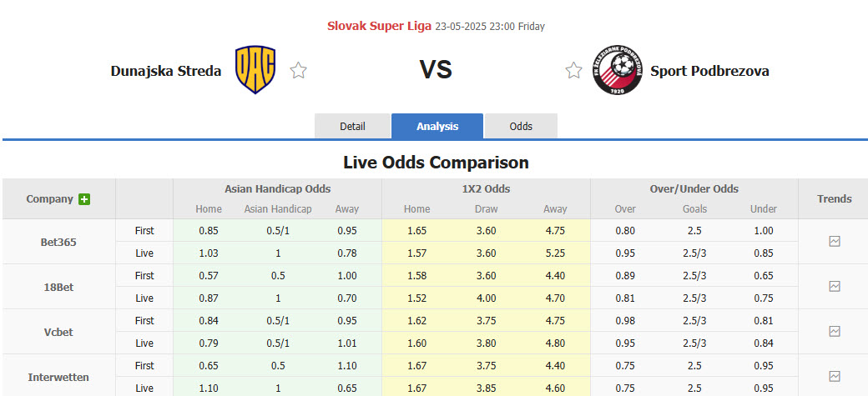Click the Vcbet company name

click(x=57, y=332)
